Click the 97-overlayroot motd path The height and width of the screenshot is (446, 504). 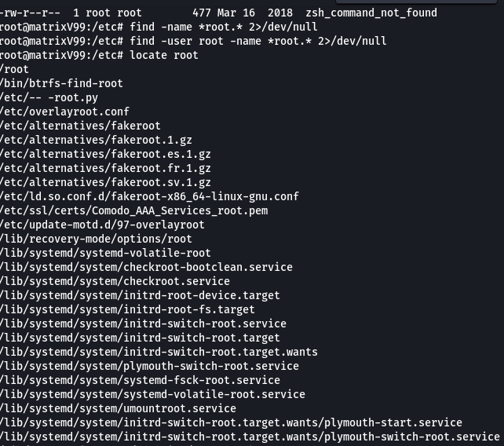point(102,225)
